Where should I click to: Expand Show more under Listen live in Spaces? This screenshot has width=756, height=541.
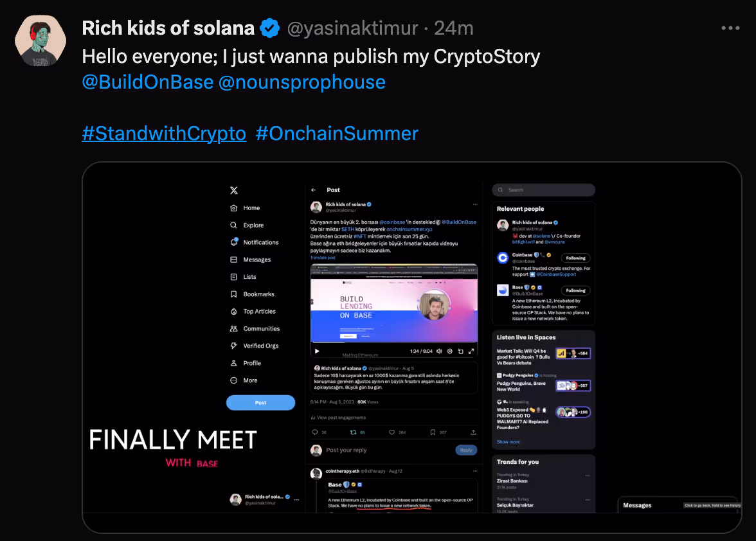[x=508, y=442]
